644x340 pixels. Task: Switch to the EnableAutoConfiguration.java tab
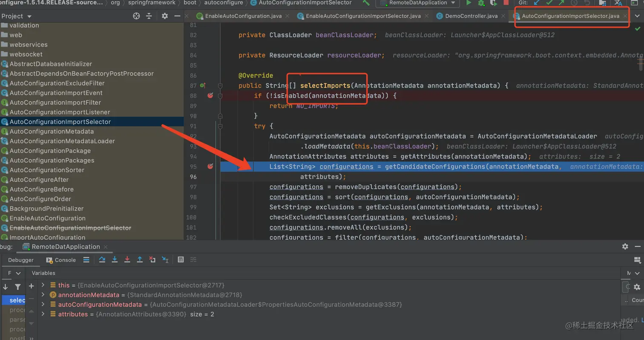pyautogui.click(x=243, y=16)
